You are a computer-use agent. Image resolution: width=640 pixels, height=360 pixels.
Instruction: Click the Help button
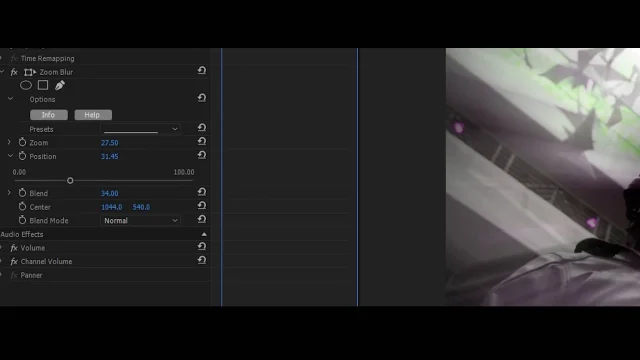coord(93,115)
